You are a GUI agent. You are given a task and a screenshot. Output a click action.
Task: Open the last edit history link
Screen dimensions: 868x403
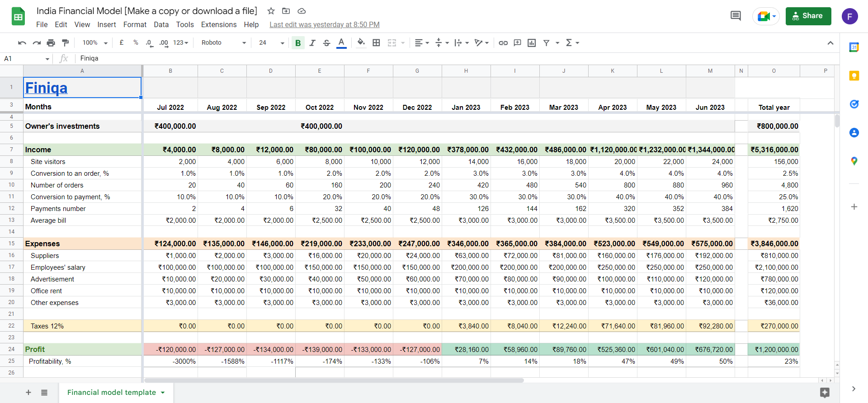[324, 25]
